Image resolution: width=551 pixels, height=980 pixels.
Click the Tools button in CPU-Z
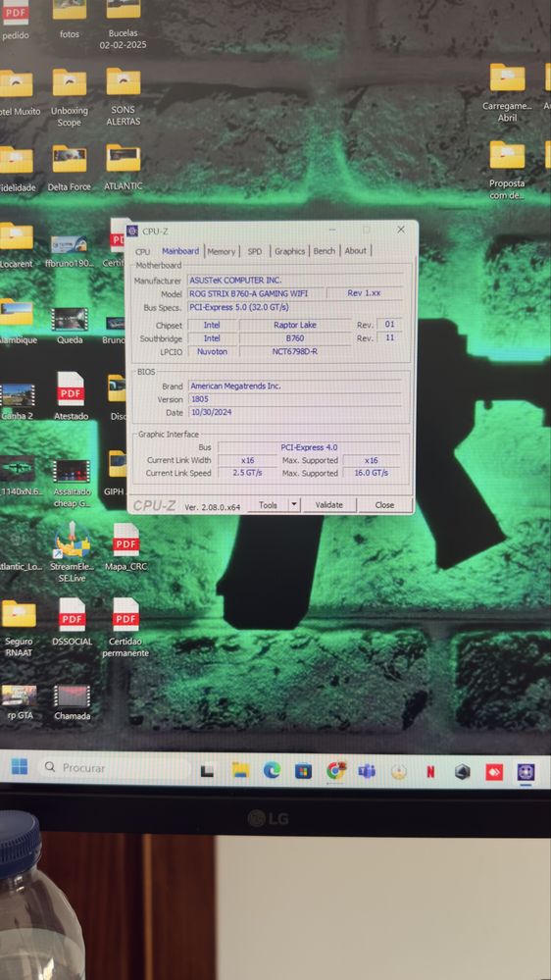coord(268,505)
